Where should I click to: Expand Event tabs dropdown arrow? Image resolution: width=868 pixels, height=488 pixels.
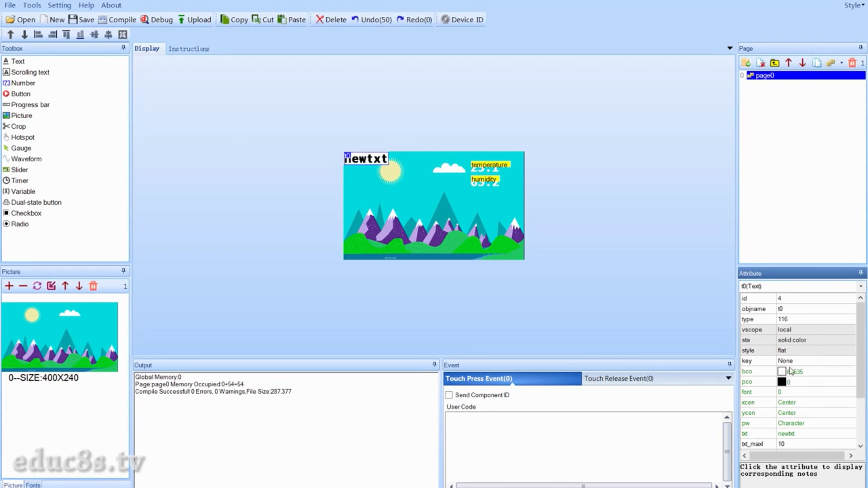click(728, 378)
